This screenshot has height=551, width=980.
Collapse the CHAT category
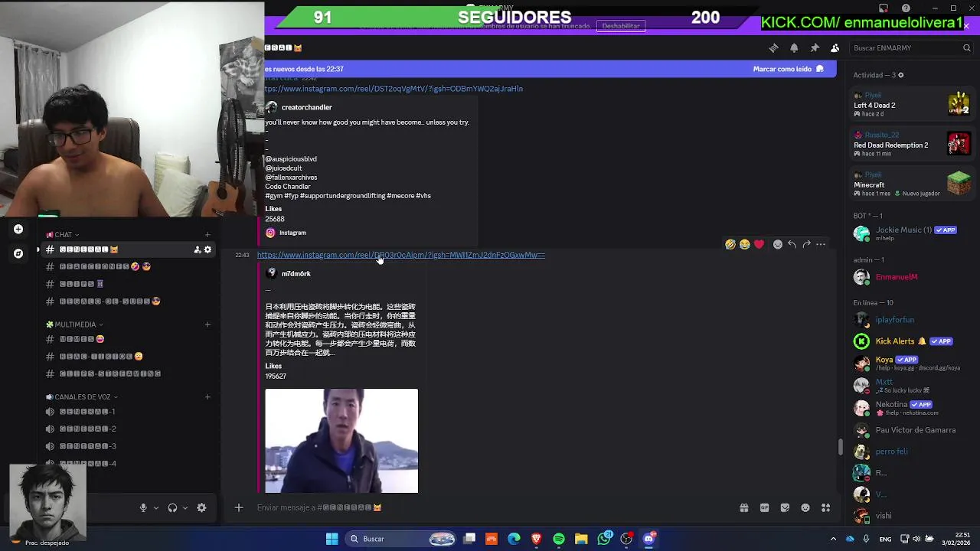pos(63,235)
